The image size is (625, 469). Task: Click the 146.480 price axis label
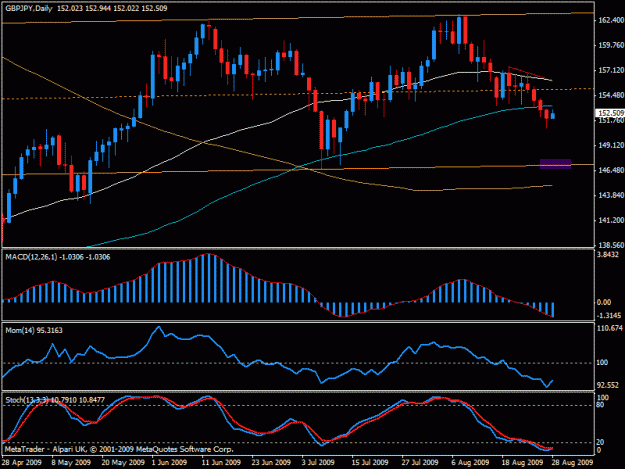pos(611,171)
